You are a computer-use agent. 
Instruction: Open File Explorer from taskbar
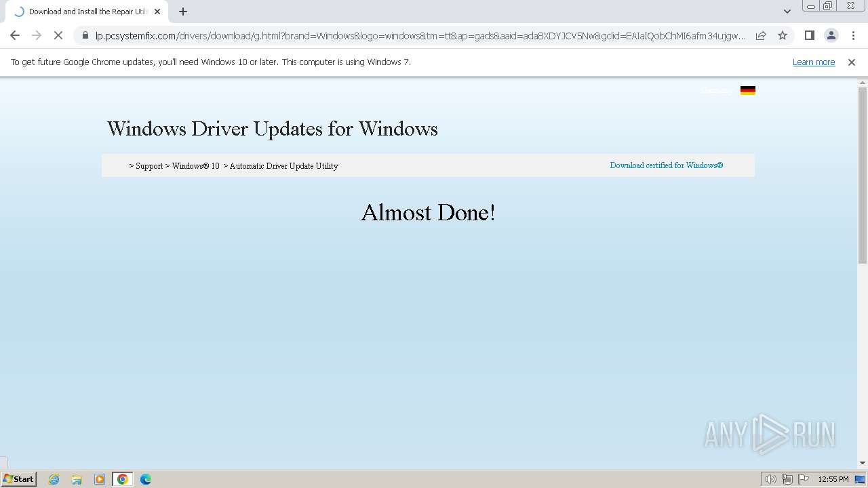[77, 479]
